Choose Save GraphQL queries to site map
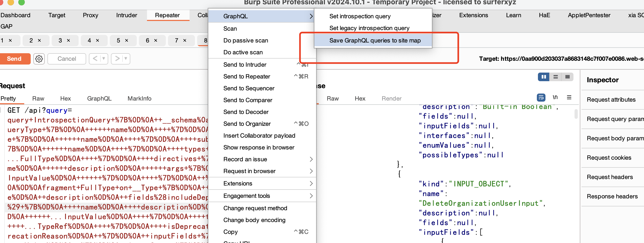The width and height of the screenshot is (644, 243). [375, 40]
